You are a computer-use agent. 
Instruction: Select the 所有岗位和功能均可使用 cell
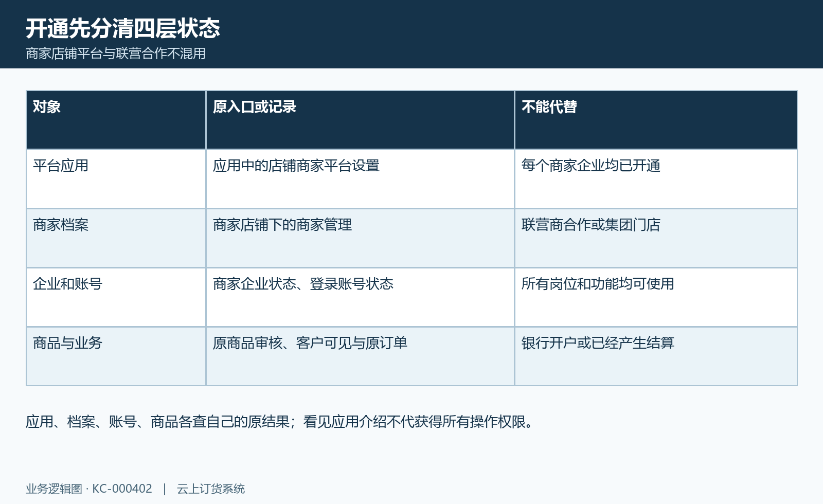click(x=656, y=297)
